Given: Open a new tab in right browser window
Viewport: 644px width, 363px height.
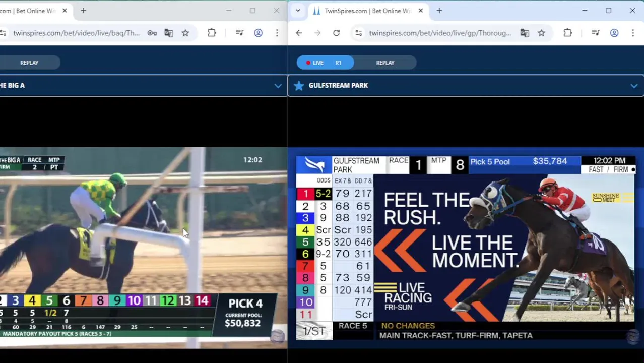Looking at the screenshot, I should (439, 11).
